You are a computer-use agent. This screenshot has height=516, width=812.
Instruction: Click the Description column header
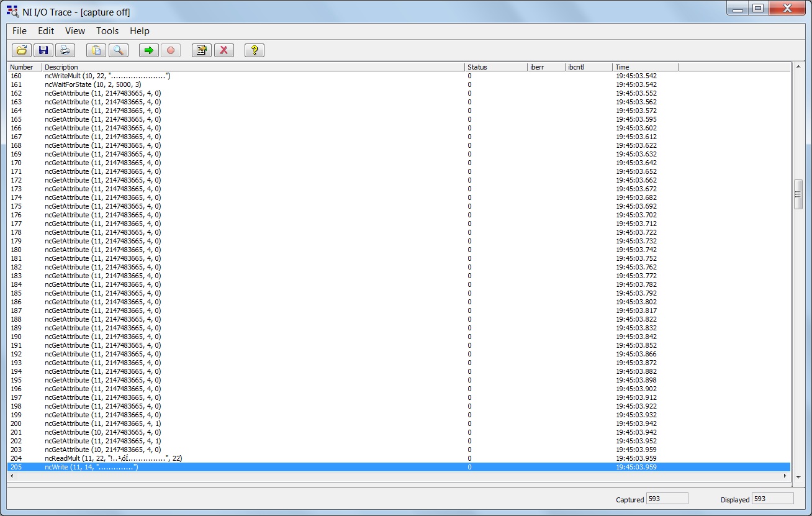(253, 67)
